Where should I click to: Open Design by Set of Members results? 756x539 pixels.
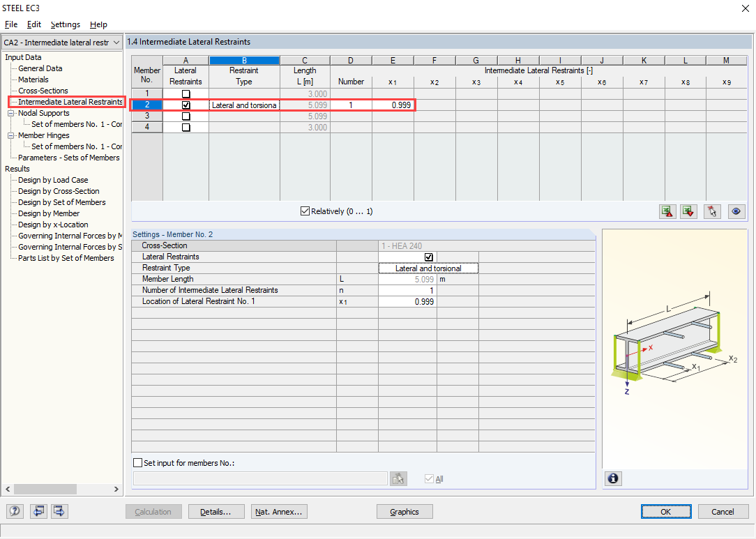pyautogui.click(x=61, y=202)
